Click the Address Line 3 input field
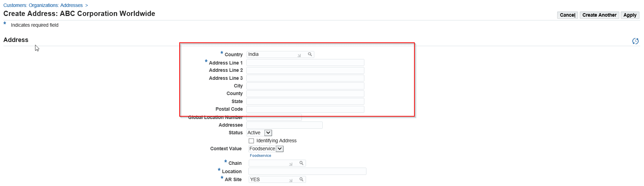The width and height of the screenshot is (644, 186). (305, 78)
